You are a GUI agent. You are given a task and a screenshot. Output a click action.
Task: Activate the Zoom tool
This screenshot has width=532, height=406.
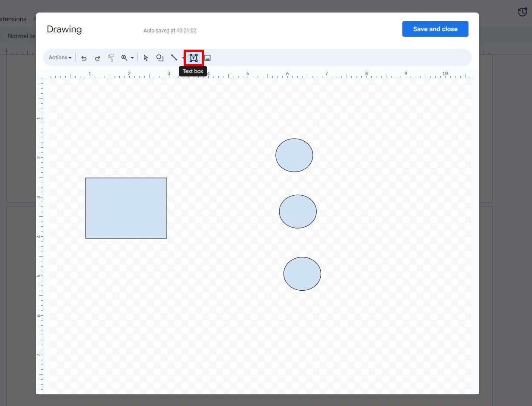click(125, 57)
